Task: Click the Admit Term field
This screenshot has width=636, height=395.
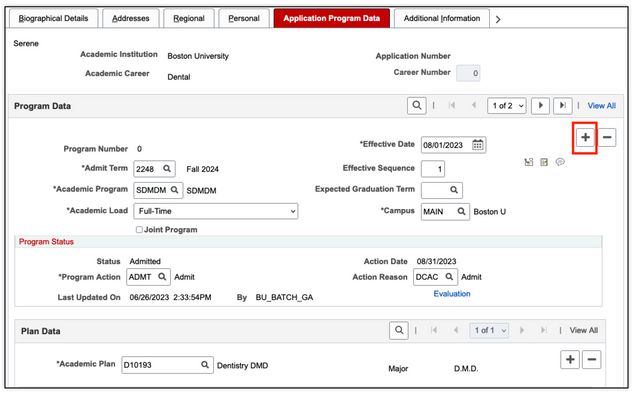Action: coord(154,169)
